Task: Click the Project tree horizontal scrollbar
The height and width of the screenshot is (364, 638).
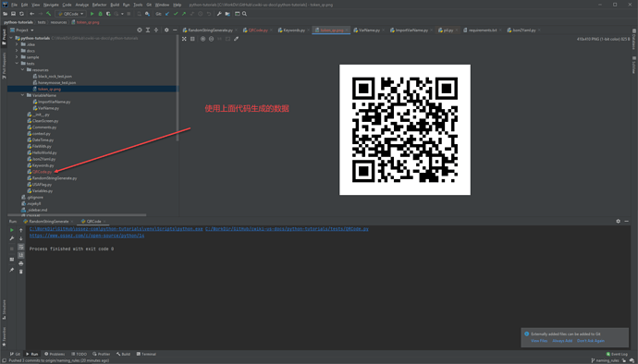Action: coord(77,215)
